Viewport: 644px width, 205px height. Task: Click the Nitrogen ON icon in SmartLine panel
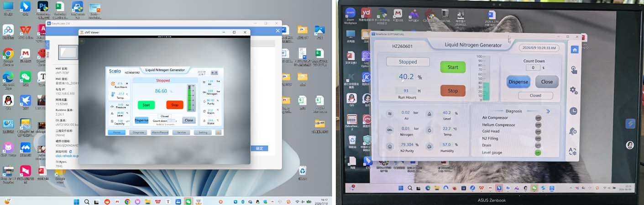coord(390,130)
